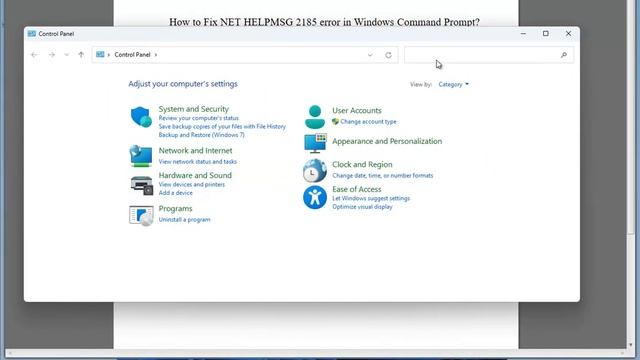Screen dimensions: 640x360
Task: Click Change account type link
Action: (368, 122)
